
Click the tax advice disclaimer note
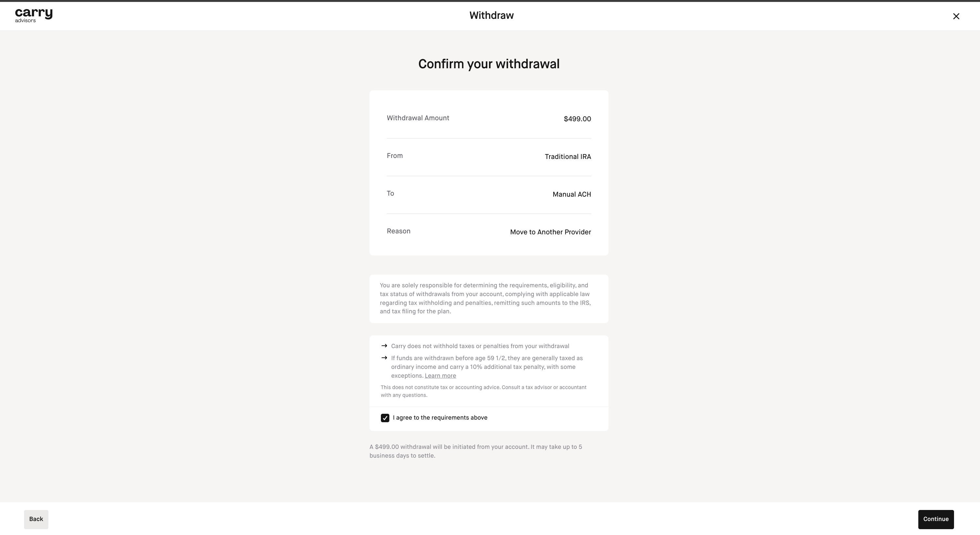point(483,391)
